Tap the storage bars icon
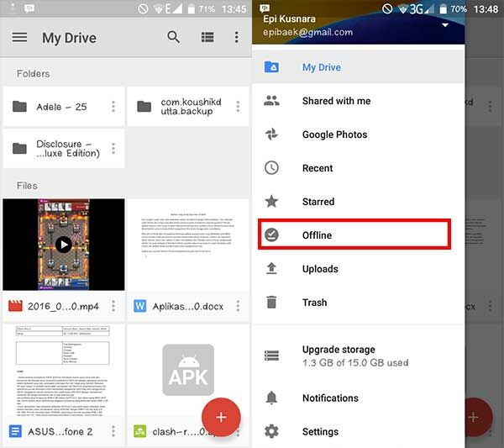The height and width of the screenshot is (448, 504). 271,356
